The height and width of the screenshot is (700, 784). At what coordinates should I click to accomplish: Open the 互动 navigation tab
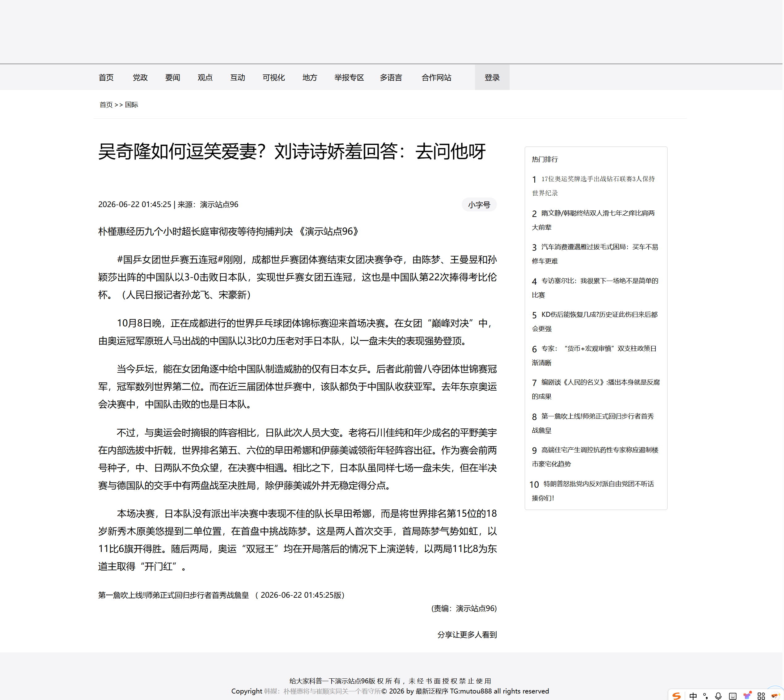[x=238, y=78]
